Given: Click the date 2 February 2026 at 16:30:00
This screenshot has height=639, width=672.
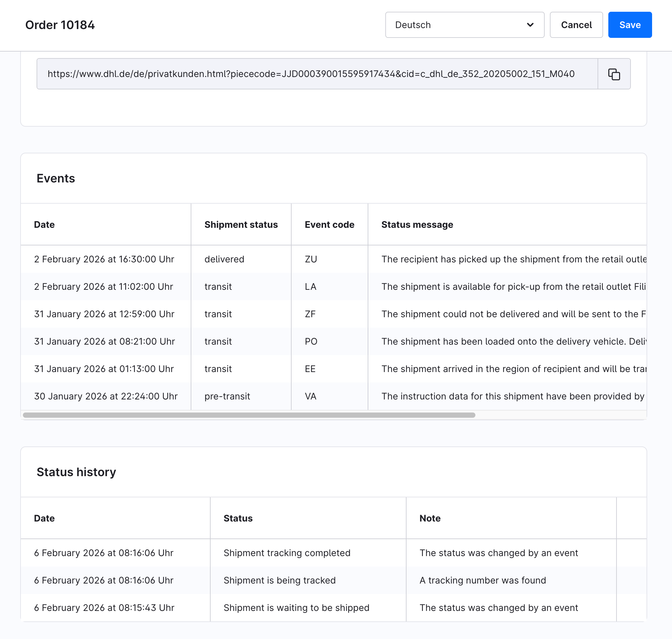Looking at the screenshot, I should (104, 259).
